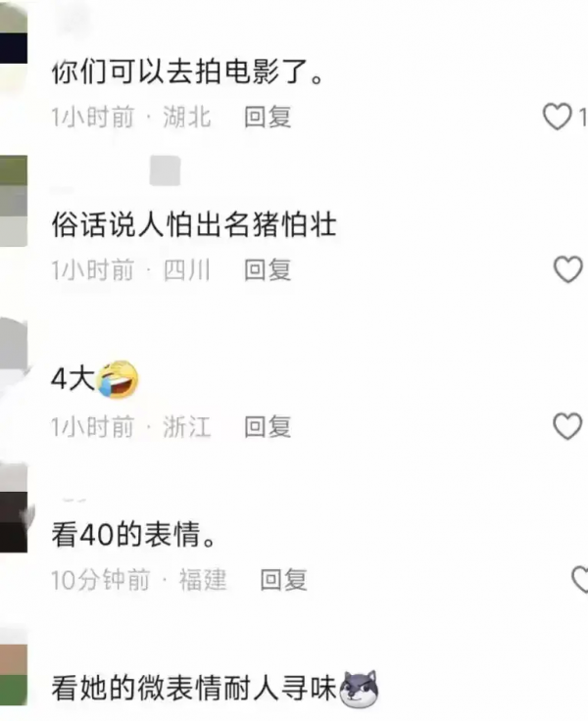The width and height of the screenshot is (588, 721).
Task: Tap the heart on the 4大 comment
Action: [567, 426]
